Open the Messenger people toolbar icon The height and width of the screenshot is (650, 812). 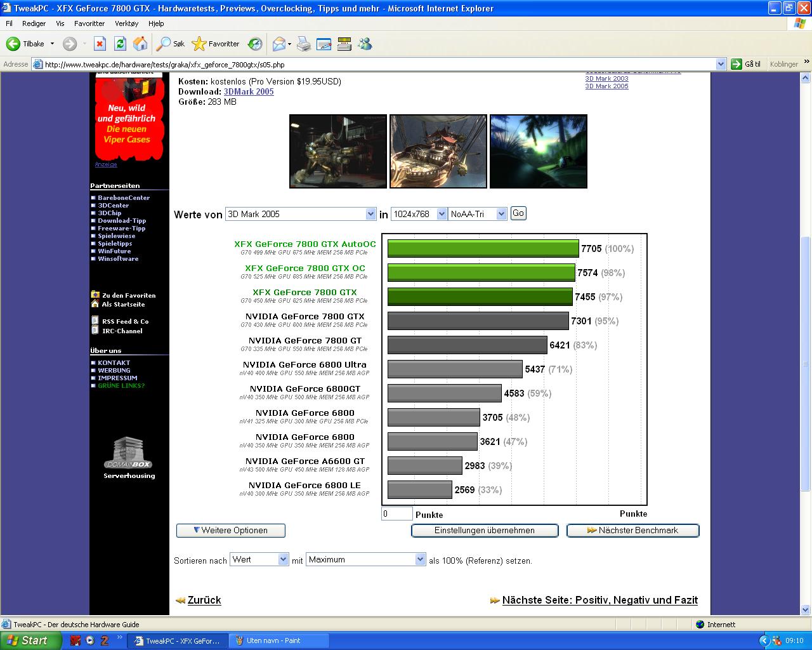click(x=365, y=44)
